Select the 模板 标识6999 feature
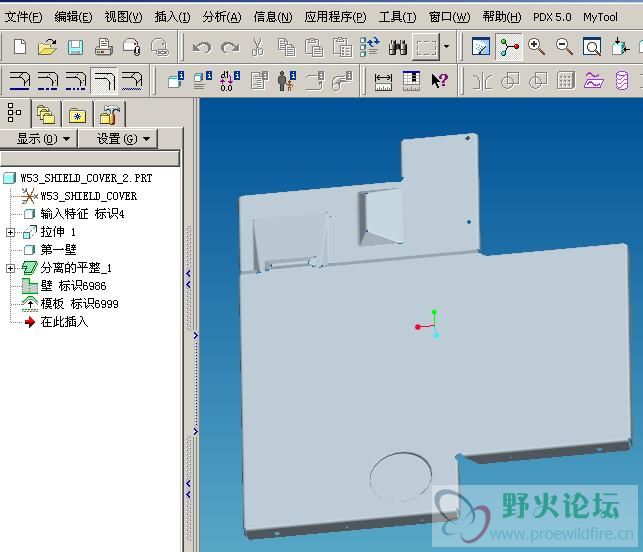Screen dimensions: 643x552 coord(80,303)
